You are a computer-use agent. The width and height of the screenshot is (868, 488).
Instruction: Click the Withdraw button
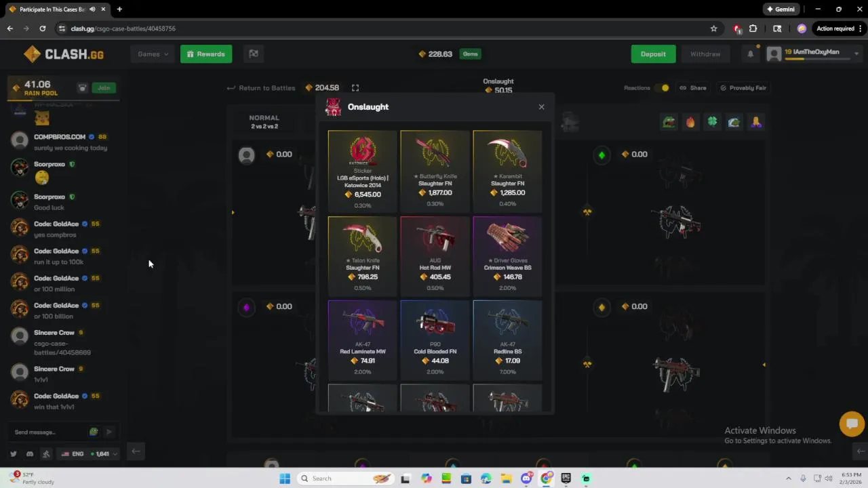[x=705, y=54]
